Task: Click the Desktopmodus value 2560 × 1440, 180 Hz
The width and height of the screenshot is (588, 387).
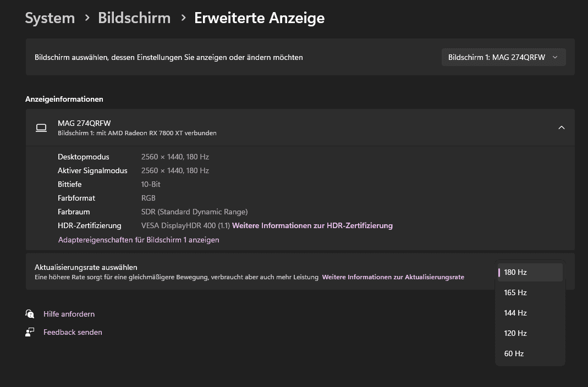Action: click(175, 157)
